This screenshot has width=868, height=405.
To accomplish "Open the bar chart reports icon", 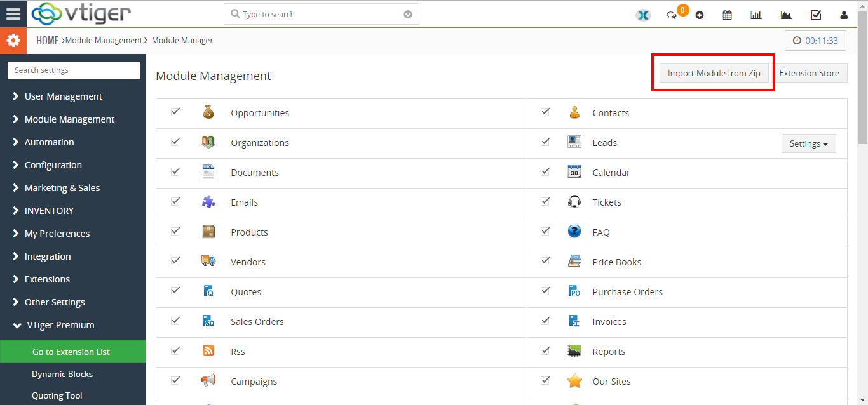I will tap(756, 15).
